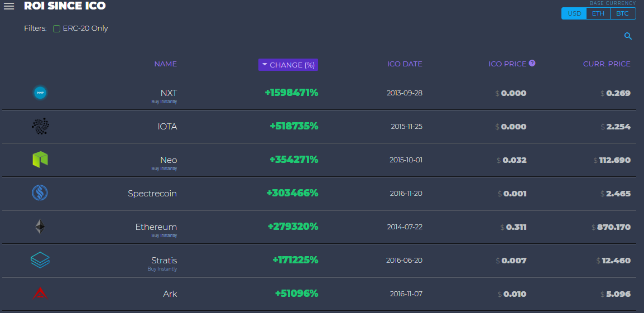Click the Stratis layered logo
The width and height of the screenshot is (644, 313).
[40, 260]
